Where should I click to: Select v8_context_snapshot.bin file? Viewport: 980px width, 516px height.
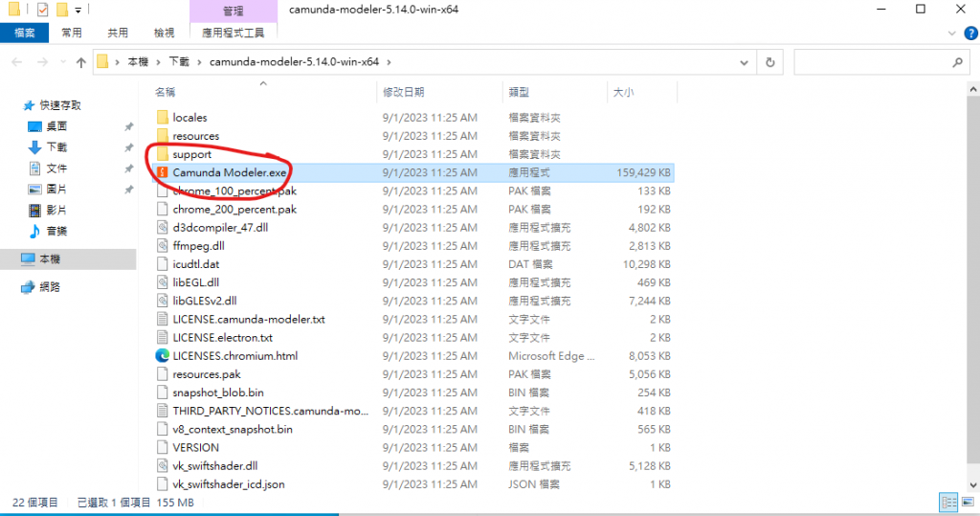tap(233, 429)
